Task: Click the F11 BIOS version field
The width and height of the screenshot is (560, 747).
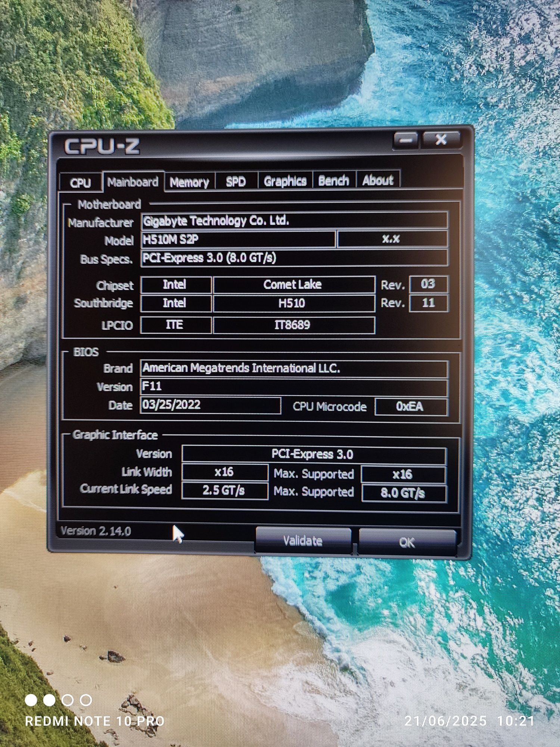Action: click(x=294, y=387)
